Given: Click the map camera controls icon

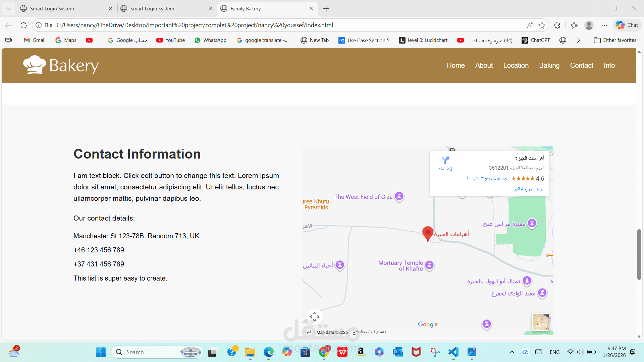Looking at the screenshot, I should 314,316.
